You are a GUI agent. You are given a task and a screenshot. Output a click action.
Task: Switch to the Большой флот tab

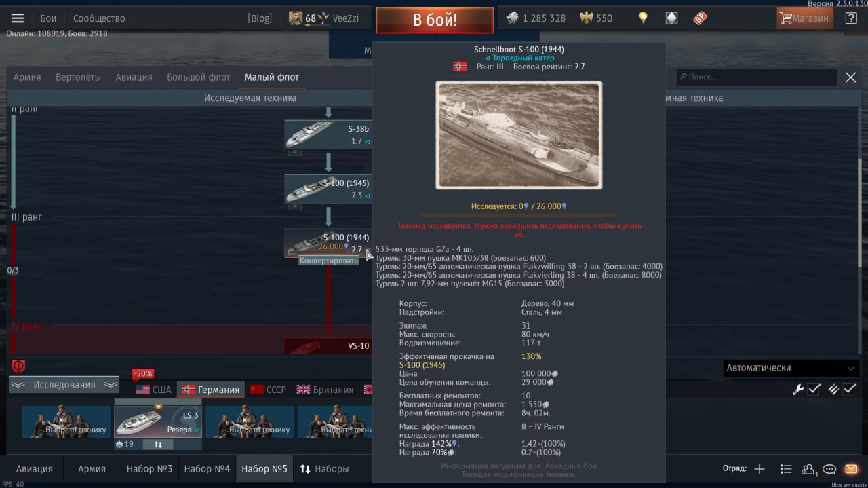coord(199,77)
